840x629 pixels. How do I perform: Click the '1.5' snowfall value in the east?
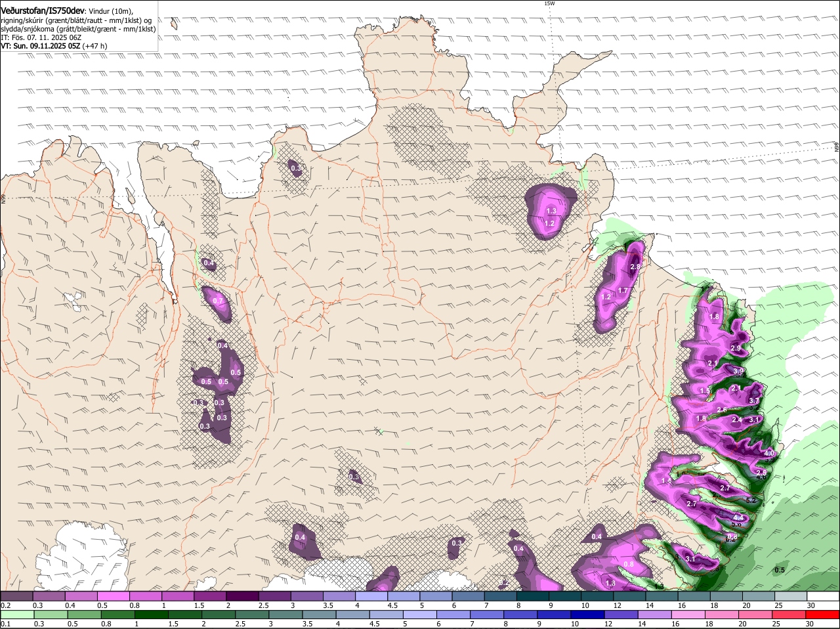tap(705, 391)
